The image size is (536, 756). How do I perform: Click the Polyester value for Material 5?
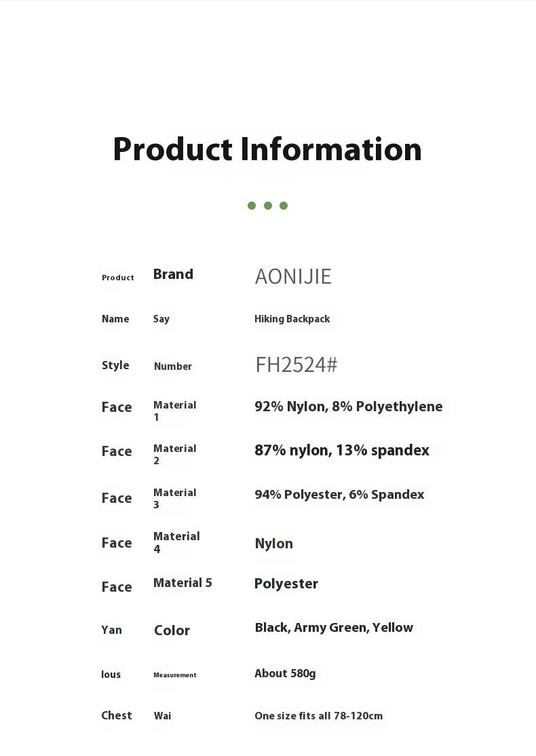[x=286, y=584]
